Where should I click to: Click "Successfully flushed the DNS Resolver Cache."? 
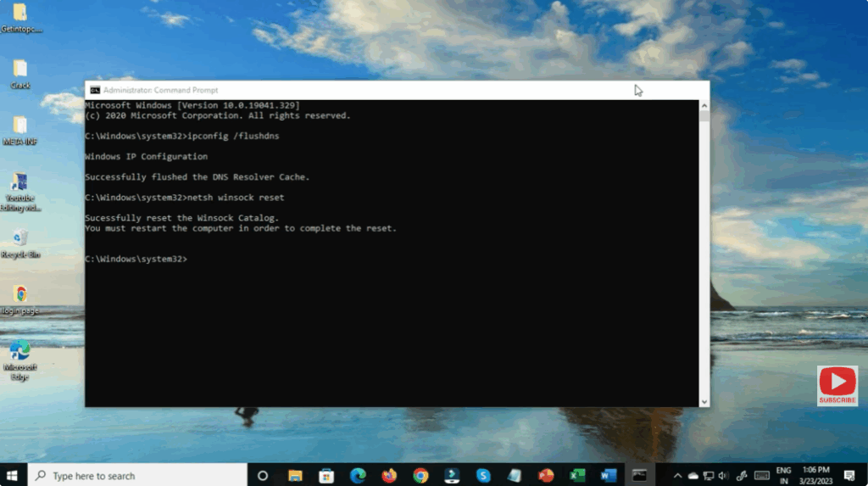click(x=197, y=177)
